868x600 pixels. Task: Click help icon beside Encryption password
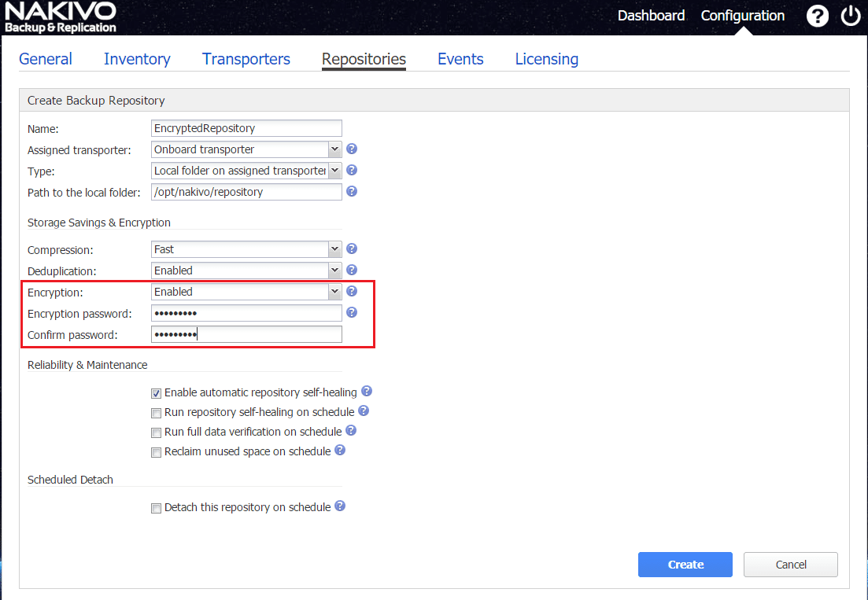352,312
